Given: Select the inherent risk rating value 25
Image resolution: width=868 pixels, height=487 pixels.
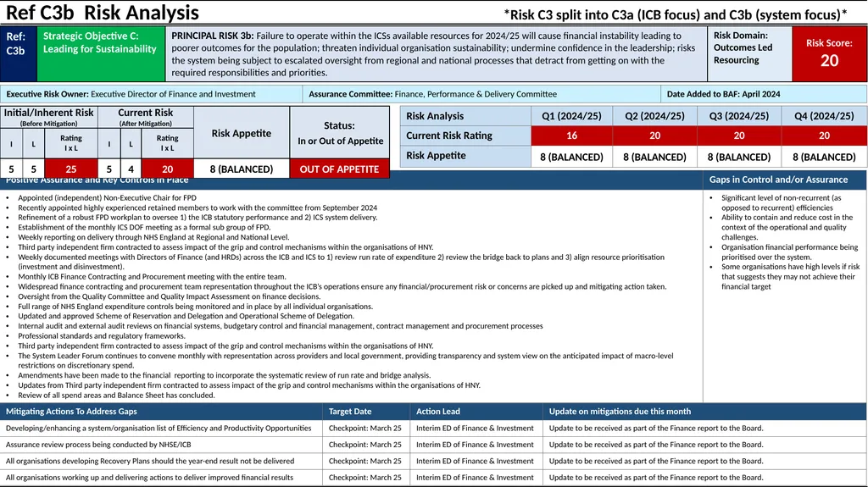Looking at the screenshot, I should point(71,169).
